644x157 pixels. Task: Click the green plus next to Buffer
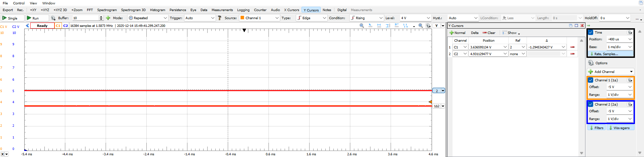(x=108, y=18)
